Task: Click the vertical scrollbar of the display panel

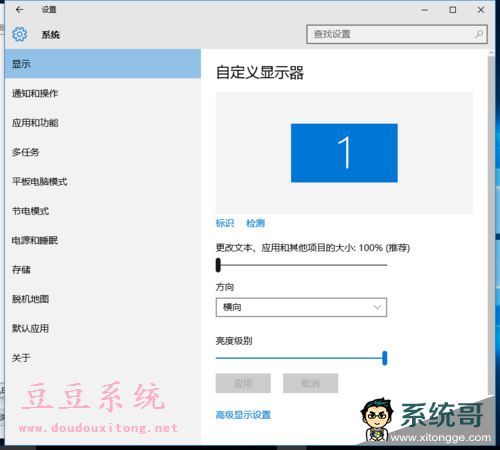Action: pyautogui.click(x=491, y=225)
